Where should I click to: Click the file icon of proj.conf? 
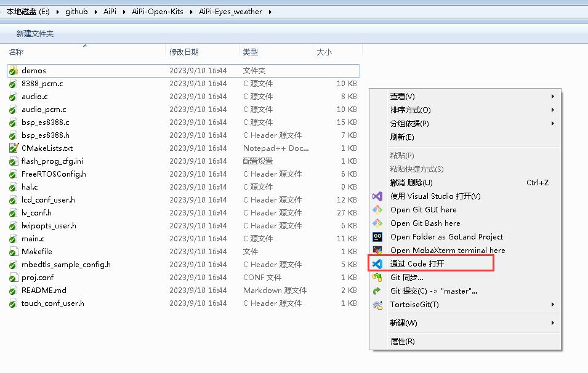click(x=14, y=278)
